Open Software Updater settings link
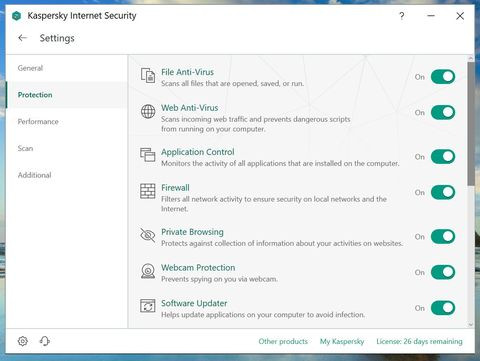 point(194,303)
